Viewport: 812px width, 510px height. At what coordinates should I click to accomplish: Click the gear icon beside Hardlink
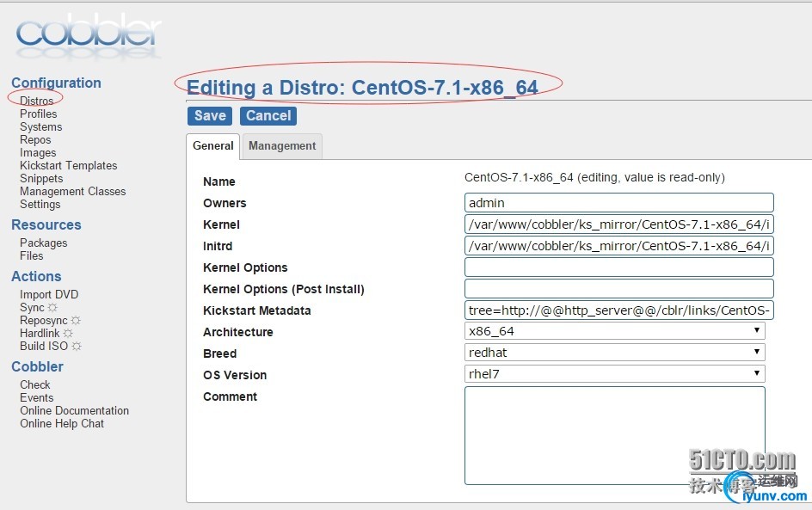(69, 333)
